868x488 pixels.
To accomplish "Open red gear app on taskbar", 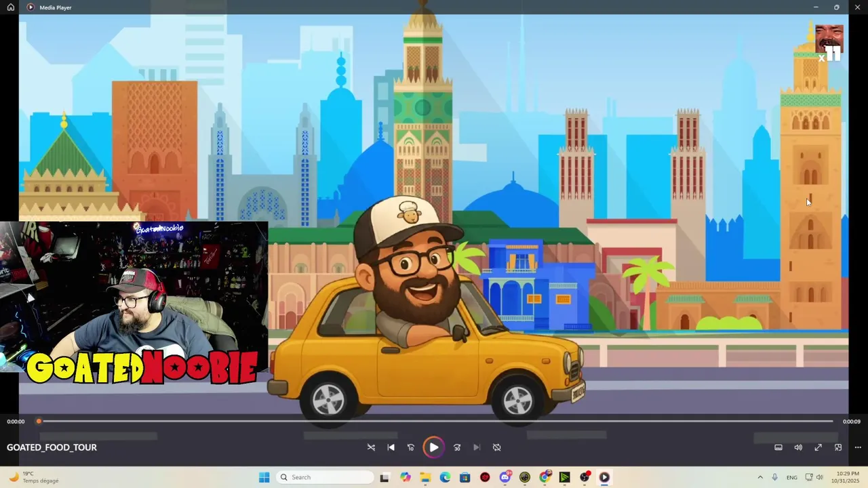I will point(485,477).
